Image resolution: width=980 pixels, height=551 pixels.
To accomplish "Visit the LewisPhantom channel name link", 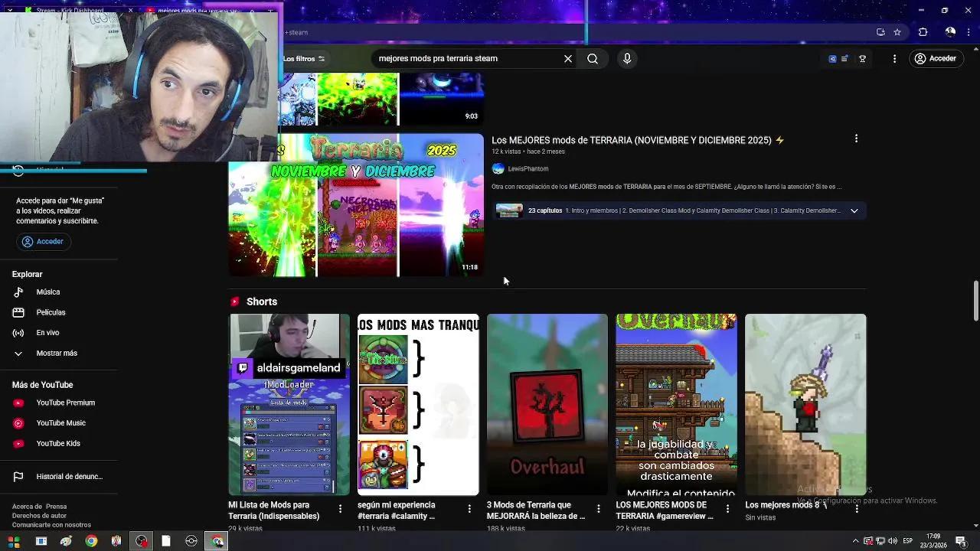I will 528,168.
